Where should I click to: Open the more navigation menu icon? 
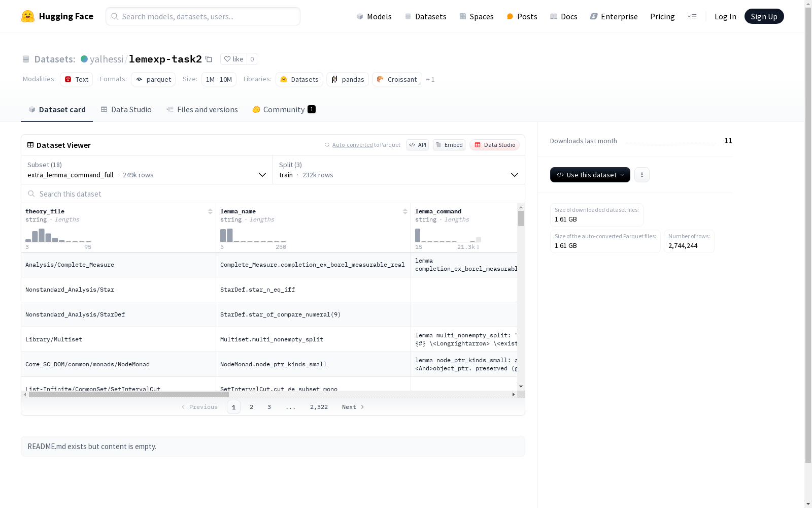tap(692, 16)
